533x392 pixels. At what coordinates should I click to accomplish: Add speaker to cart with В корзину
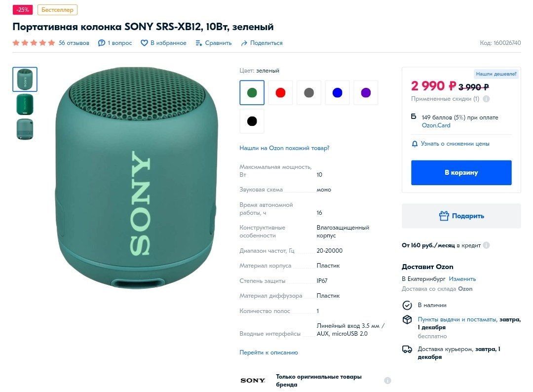[x=461, y=173]
